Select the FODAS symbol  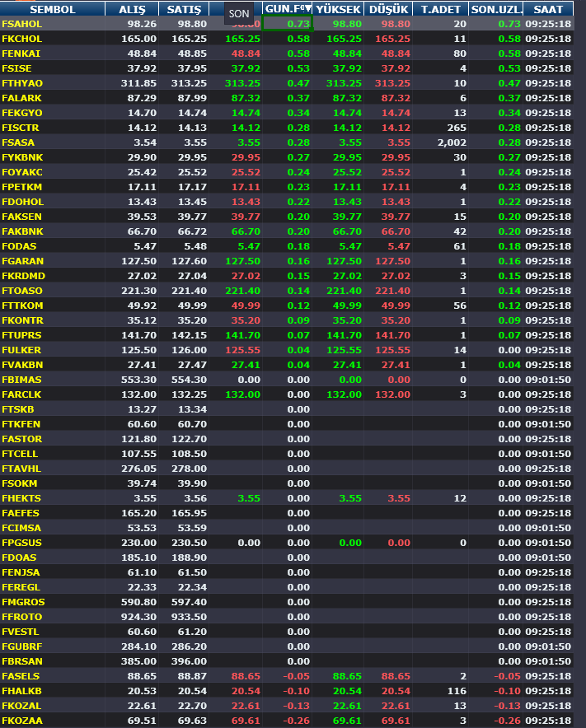tap(19, 246)
